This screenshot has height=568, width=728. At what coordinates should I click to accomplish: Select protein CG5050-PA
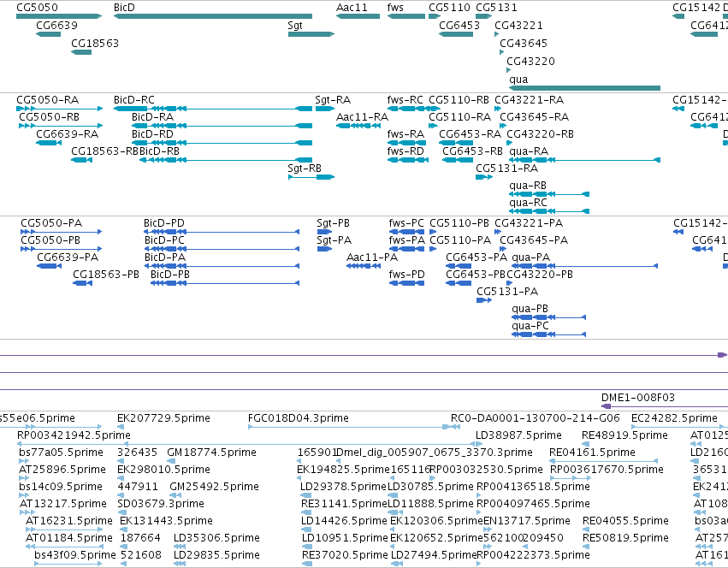[x=62, y=232]
